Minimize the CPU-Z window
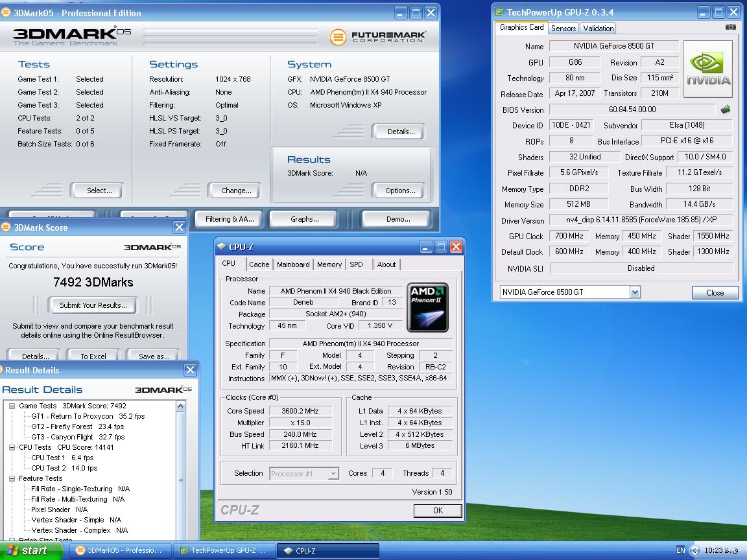747x560 pixels. coord(426,247)
